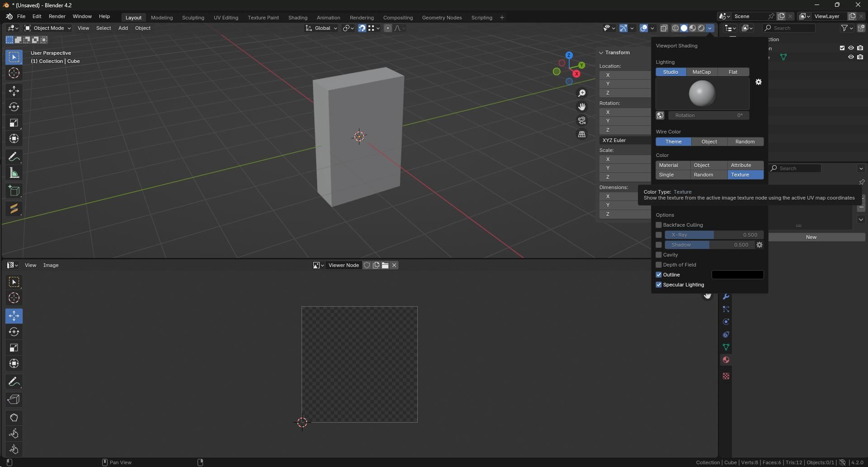This screenshot has height=467, width=868.
Task: Open the Viewport Shading settings dropdown arrow
Action: [x=710, y=28]
